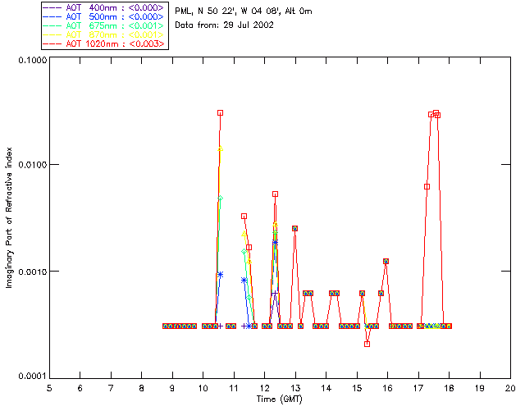This screenshot has width=525, height=420.
Task: Click the AOT 675nm green legend entry
Action: coord(104,25)
